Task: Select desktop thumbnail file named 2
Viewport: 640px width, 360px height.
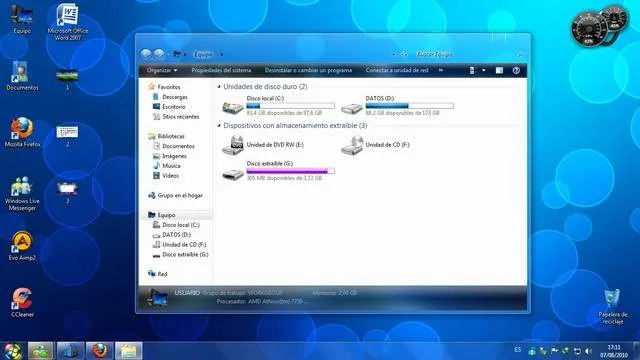Action: pyautogui.click(x=67, y=136)
